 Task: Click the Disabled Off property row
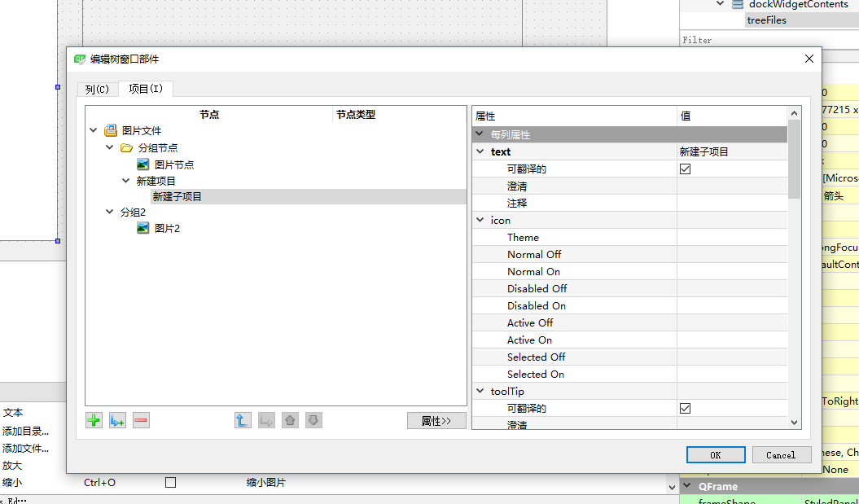point(629,289)
